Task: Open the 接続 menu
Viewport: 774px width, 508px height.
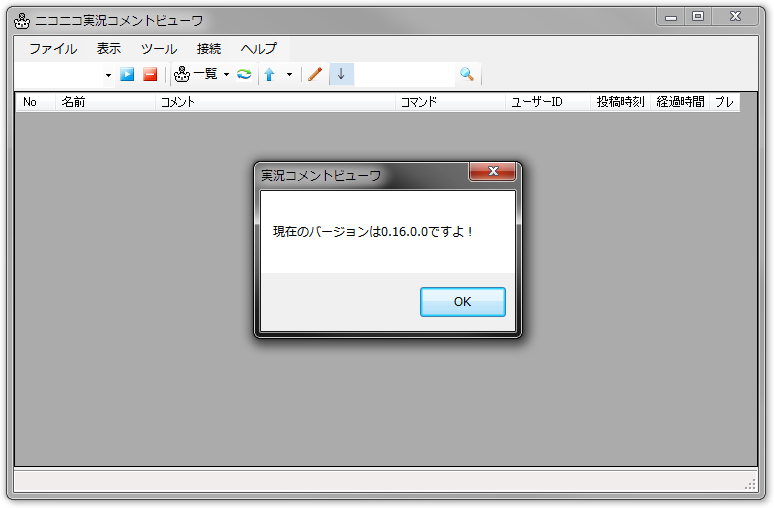Action: [x=208, y=48]
